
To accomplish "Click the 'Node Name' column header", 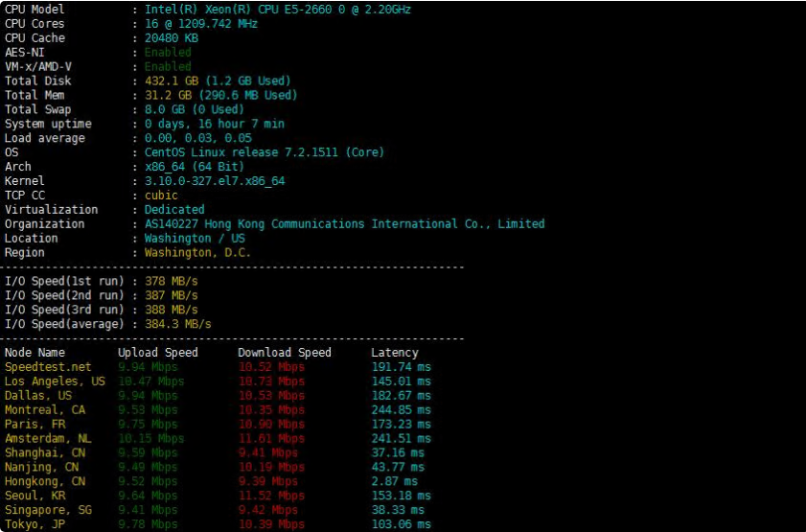I will [35, 353].
